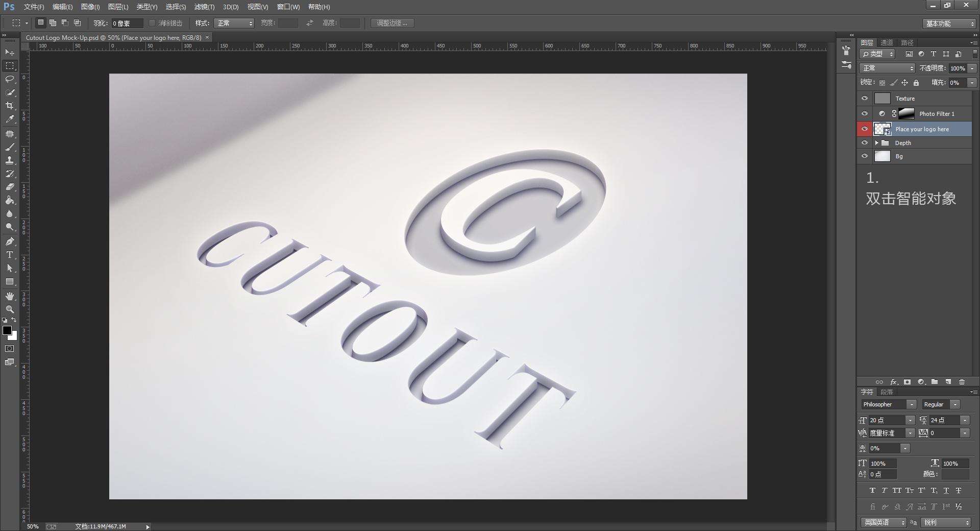
Task: Delete layer with the trash icon
Action: coord(962,382)
